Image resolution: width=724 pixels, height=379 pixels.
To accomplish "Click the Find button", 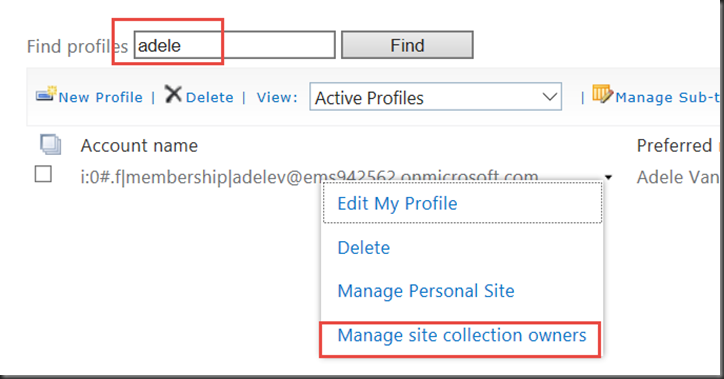I will [407, 45].
